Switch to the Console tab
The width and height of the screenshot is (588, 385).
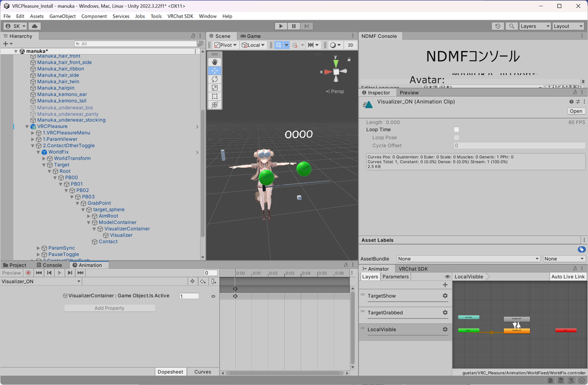pyautogui.click(x=49, y=265)
